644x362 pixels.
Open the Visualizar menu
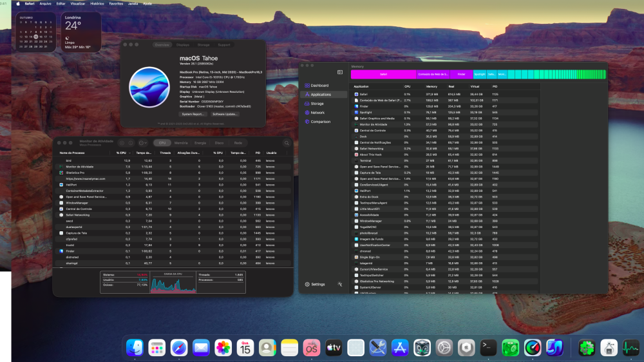pyautogui.click(x=78, y=4)
